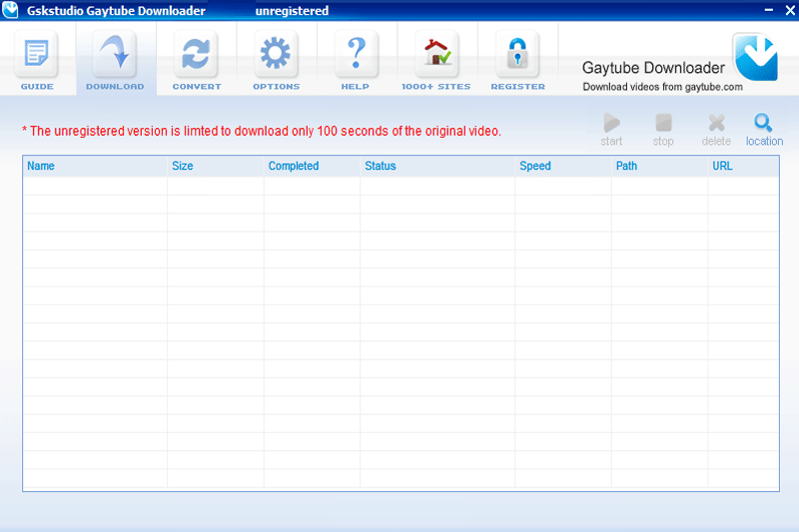The height and width of the screenshot is (532, 799).
Task: Click the Gaytube Downloader logo icon
Action: (x=756, y=57)
